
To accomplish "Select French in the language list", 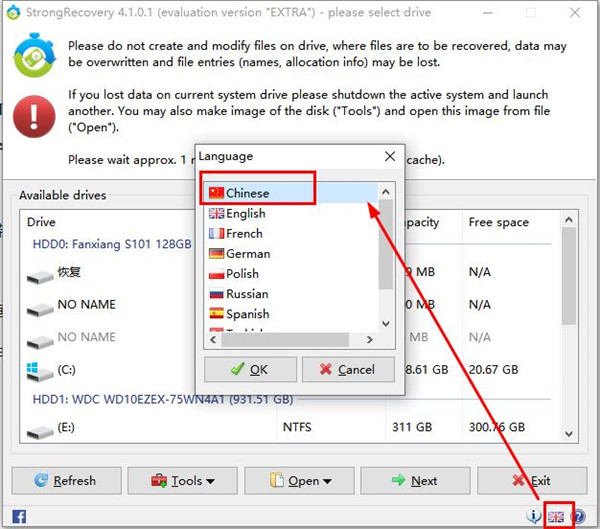I will pyautogui.click(x=291, y=233).
